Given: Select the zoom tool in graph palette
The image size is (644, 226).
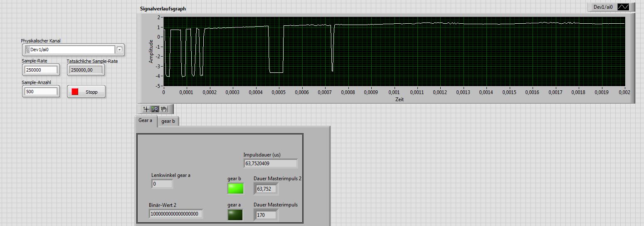Looking at the screenshot, I should point(155,109).
